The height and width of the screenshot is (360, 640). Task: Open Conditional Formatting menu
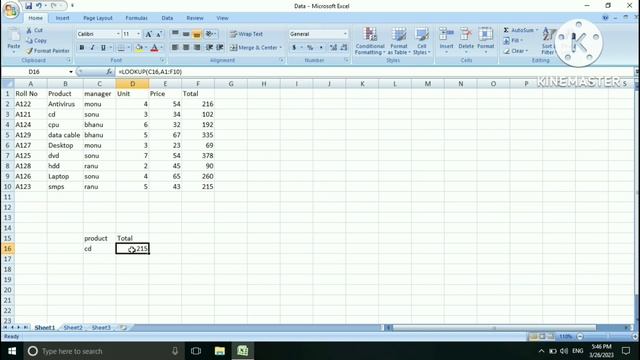370,41
